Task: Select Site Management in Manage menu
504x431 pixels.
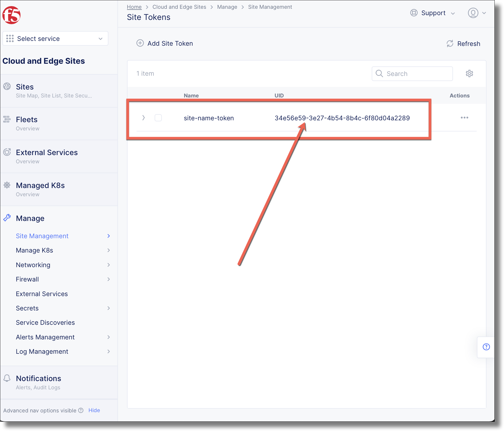Action: 42,236
